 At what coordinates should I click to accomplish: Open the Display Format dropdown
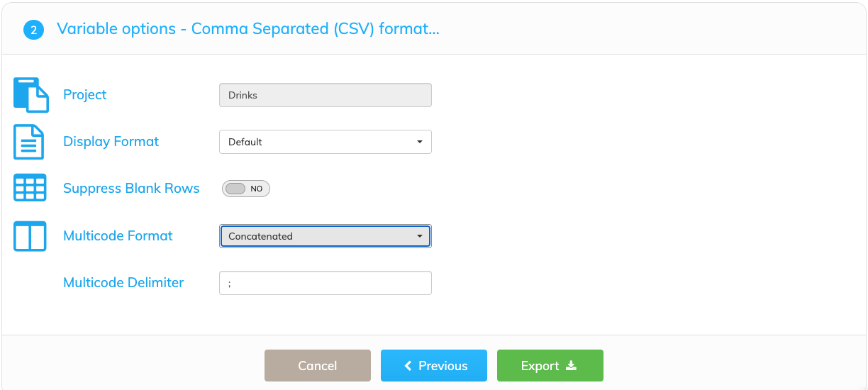(325, 142)
